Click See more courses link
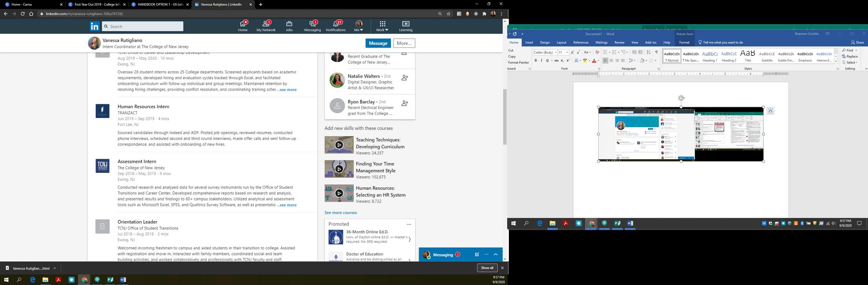This screenshot has height=285, width=868. tap(341, 212)
